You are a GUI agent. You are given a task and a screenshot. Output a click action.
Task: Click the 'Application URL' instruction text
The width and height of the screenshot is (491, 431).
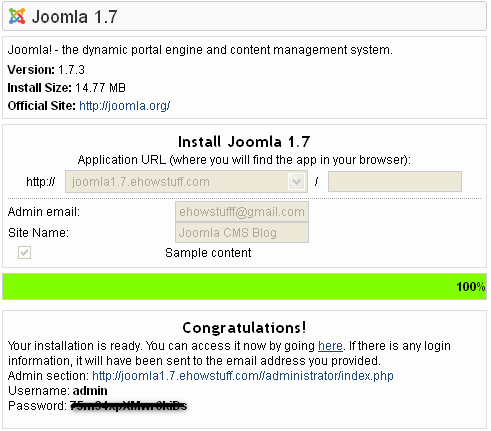(244, 160)
